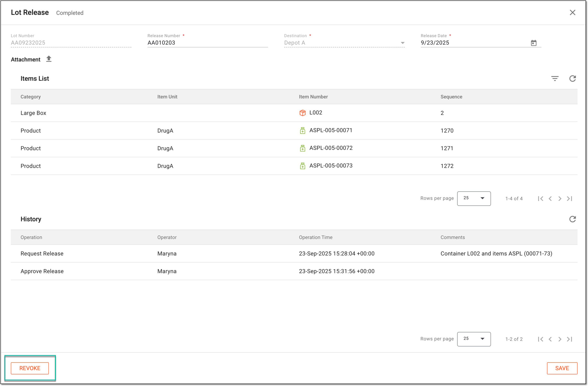Click the Completed status label
This screenshot has width=588, height=386.
(70, 13)
